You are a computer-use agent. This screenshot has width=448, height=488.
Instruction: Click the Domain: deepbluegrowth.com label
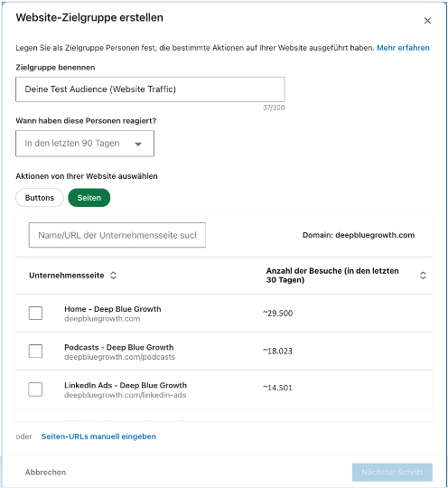pyautogui.click(x=359, y=235)
